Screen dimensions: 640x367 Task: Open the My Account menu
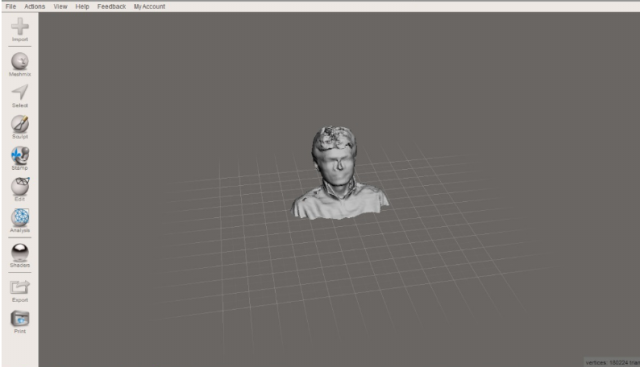point(149,7)
